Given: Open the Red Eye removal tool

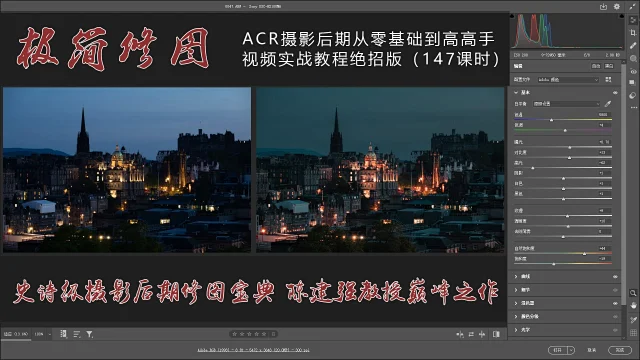Looking at the screenshot, I should [x=633, y=71].
